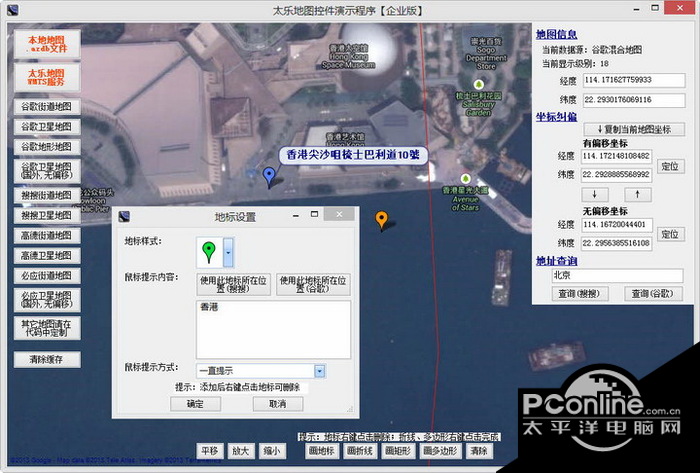Switch to 搜搜街道地图
Viewport: 700px width, 473px height.
[47, 195]
